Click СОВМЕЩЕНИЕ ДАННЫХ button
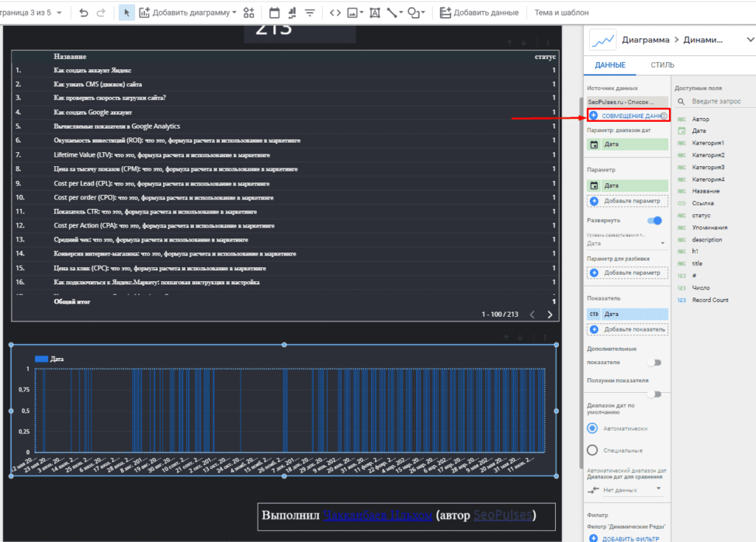The image size is (756, 542). 628,116
